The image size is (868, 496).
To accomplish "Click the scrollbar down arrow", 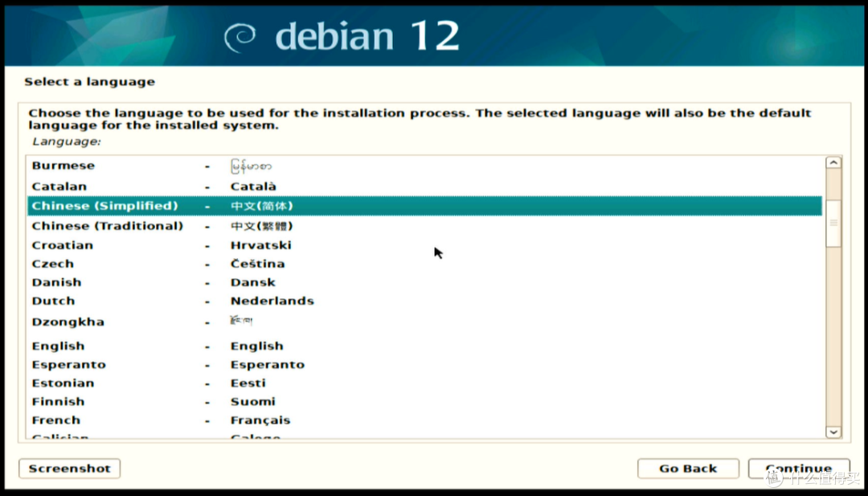I will (x=833, y=432).
